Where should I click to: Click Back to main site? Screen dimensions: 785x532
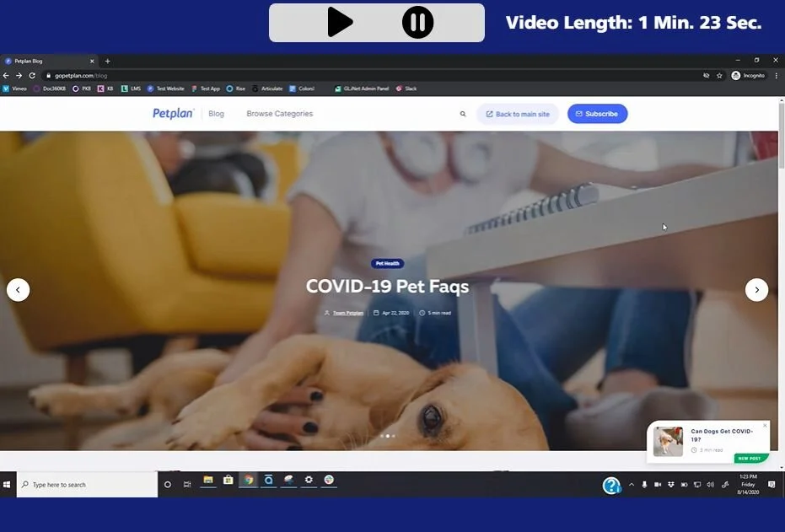tap(517, 113)
